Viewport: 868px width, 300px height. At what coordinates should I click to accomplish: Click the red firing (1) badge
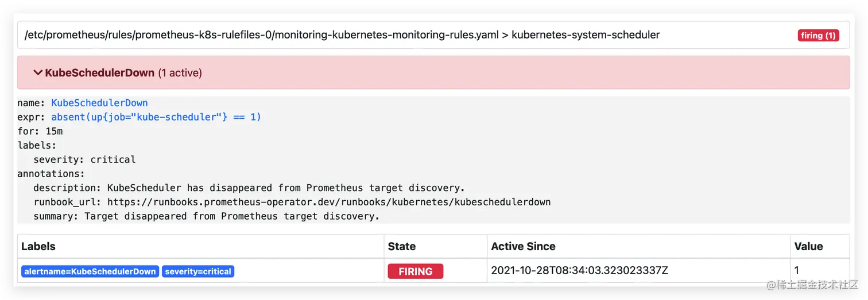click(818, 36)
